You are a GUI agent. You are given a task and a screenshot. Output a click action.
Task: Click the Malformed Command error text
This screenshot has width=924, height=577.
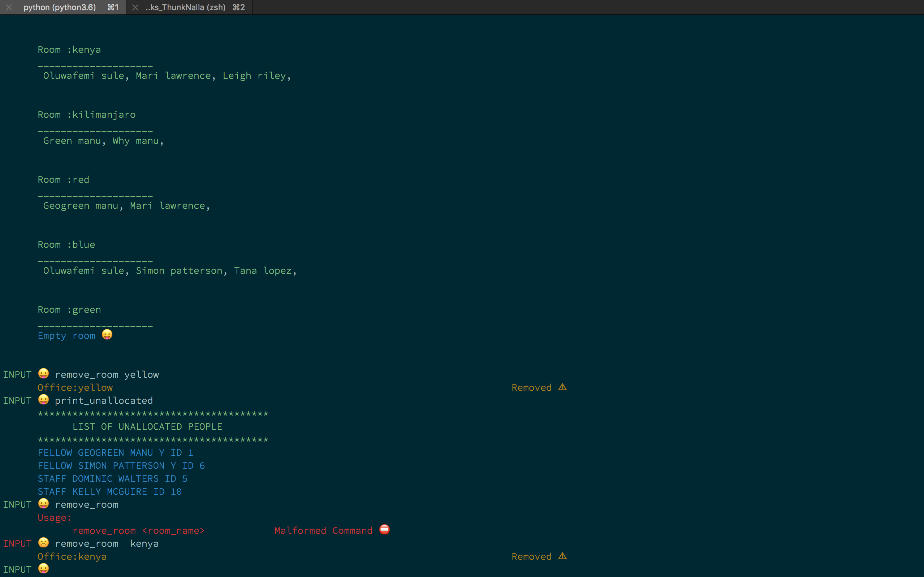tap(323, 530)
